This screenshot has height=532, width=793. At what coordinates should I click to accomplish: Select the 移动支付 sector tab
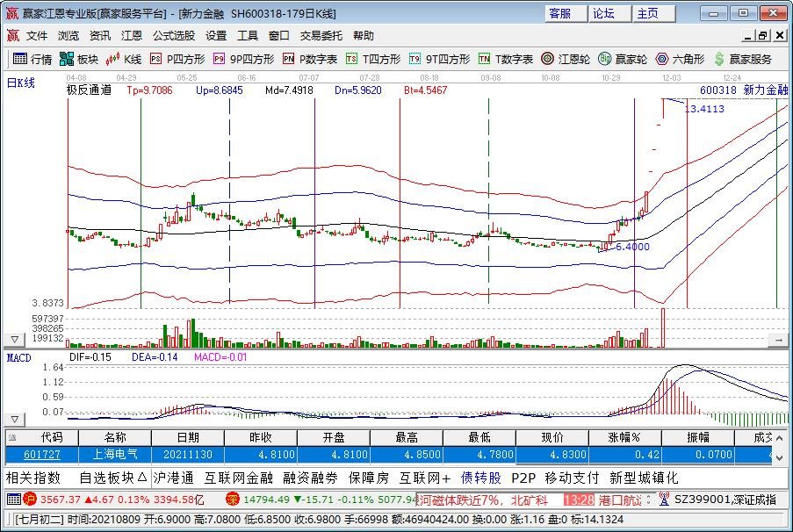point(572,478)
